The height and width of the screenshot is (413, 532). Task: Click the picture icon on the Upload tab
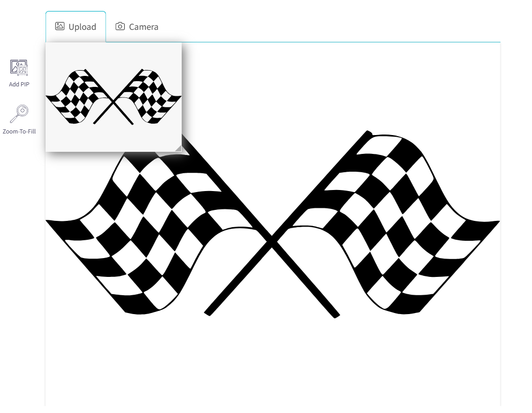(60, 26)
